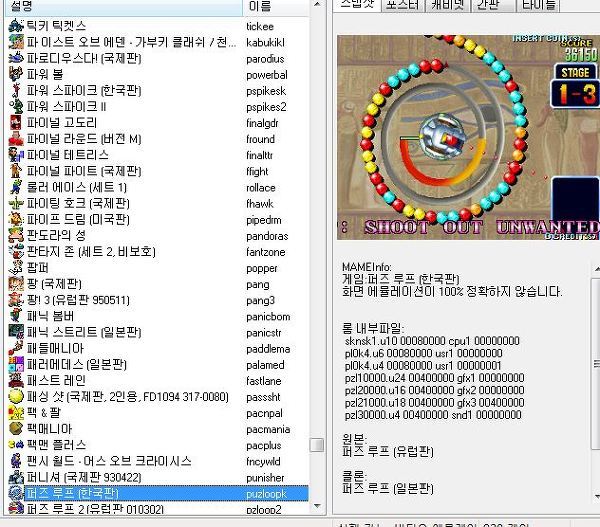Click the 팡 (국제판) icon

tap(16, 283)
